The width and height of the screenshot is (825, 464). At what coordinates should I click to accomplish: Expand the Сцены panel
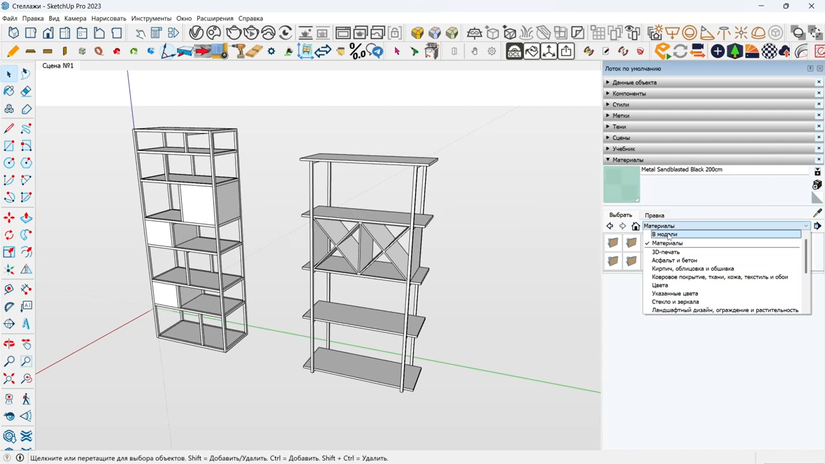[x=709, y=138]
